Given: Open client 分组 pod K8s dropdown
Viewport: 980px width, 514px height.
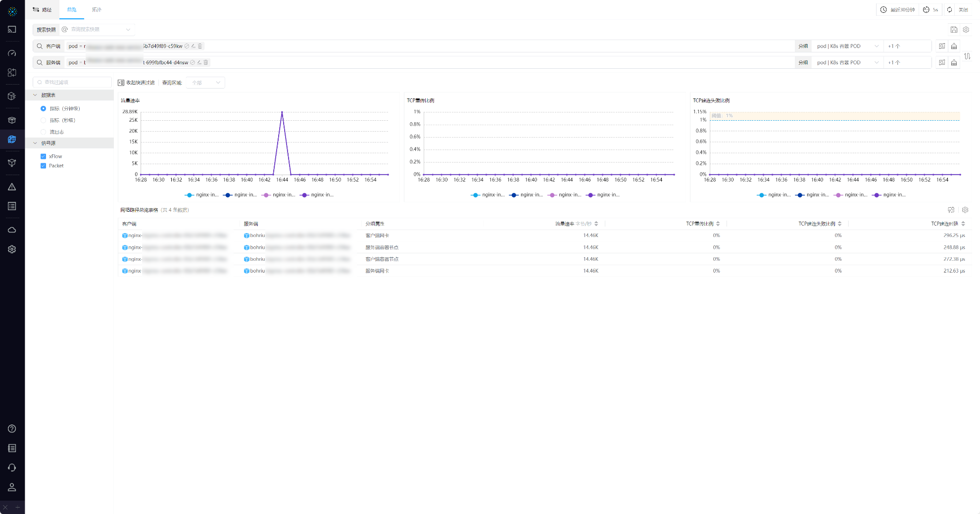Looking at the screenshot, I should (x=847, y=46).
